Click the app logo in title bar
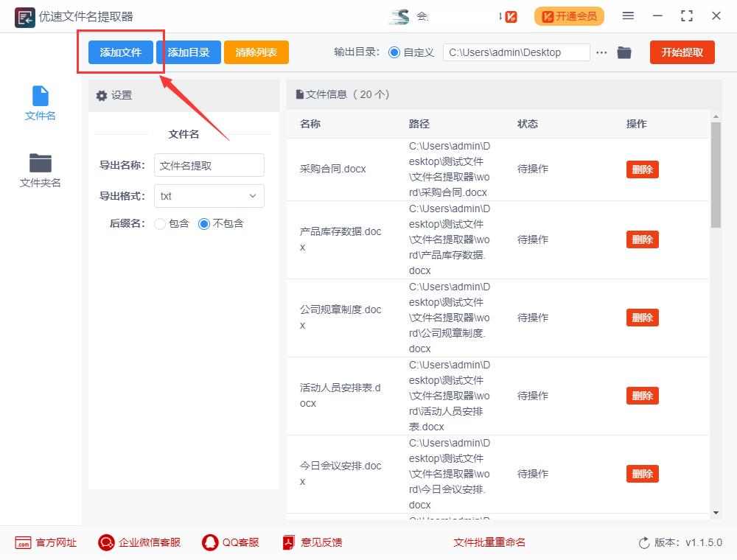Screen dimensions: 737x560 coord(24,16)
